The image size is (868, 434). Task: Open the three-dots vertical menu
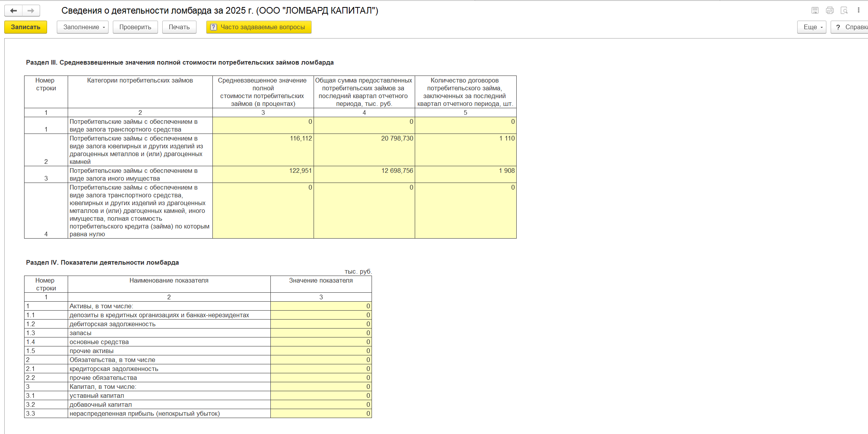(x=858, y=11)
